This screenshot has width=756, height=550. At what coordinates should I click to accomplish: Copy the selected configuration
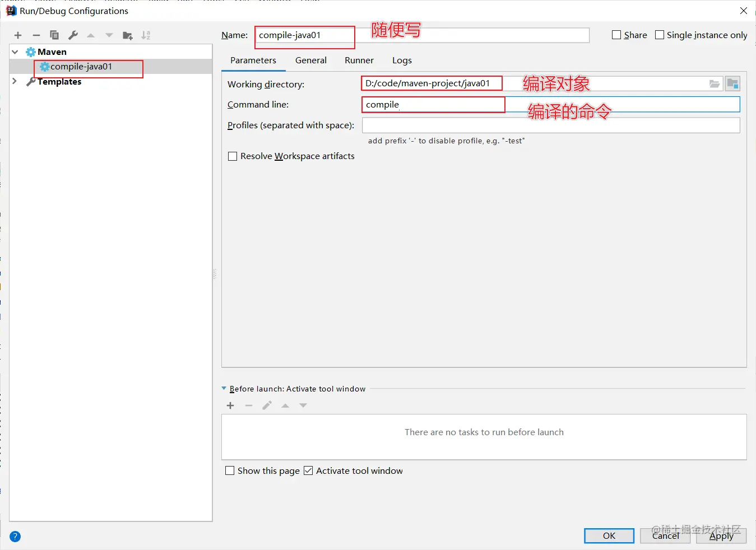[x=54, y=35]
